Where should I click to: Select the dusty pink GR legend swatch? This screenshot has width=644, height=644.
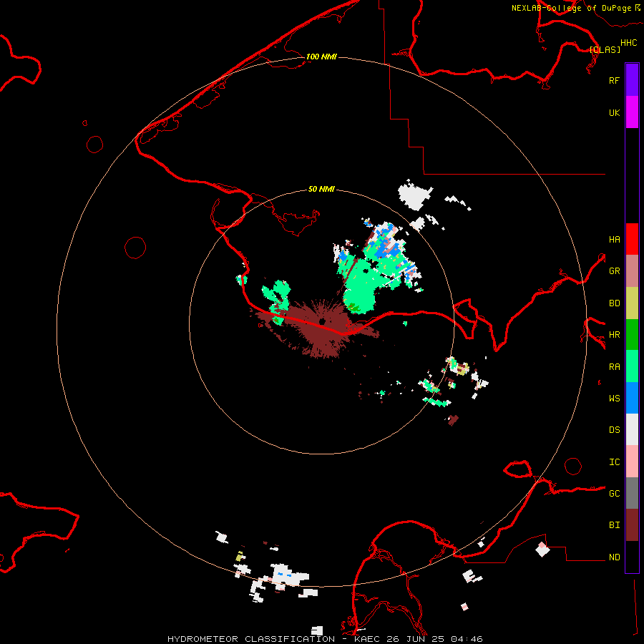point(632,271)
